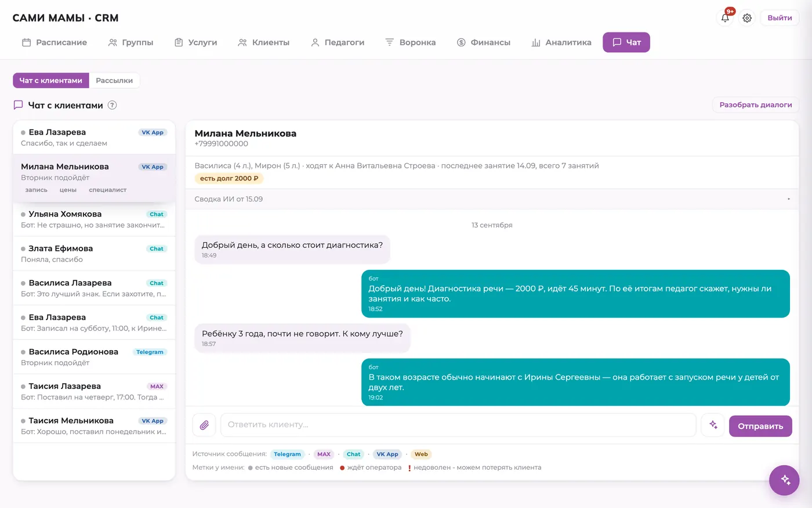Open the Ульяна Хомякова conversation

click(94, 219)
